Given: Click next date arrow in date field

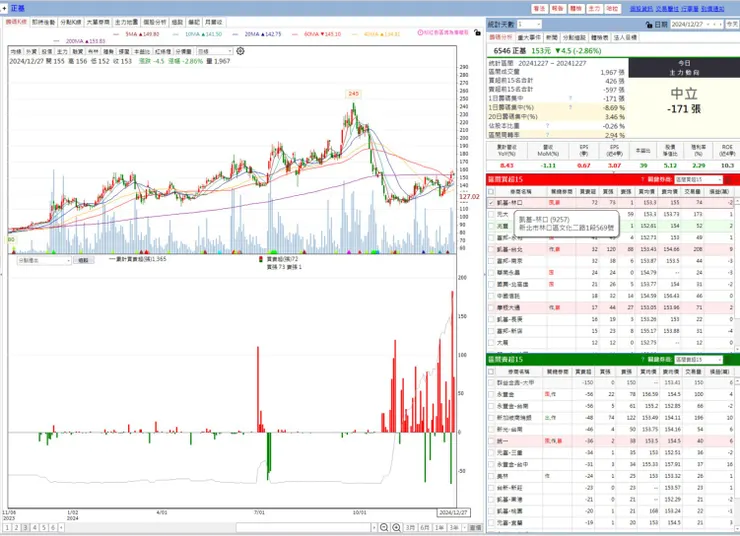Looking at the screenshot, I should [720, 24].
